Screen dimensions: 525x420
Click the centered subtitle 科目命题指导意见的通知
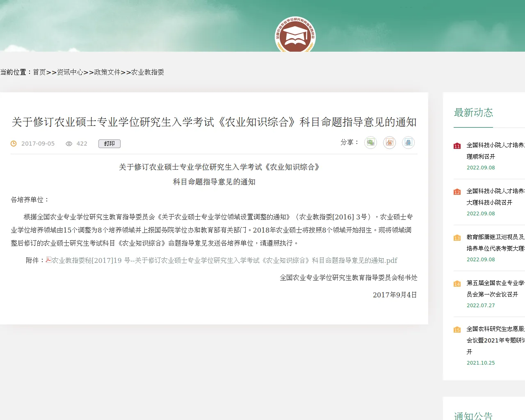pos(214,182)
